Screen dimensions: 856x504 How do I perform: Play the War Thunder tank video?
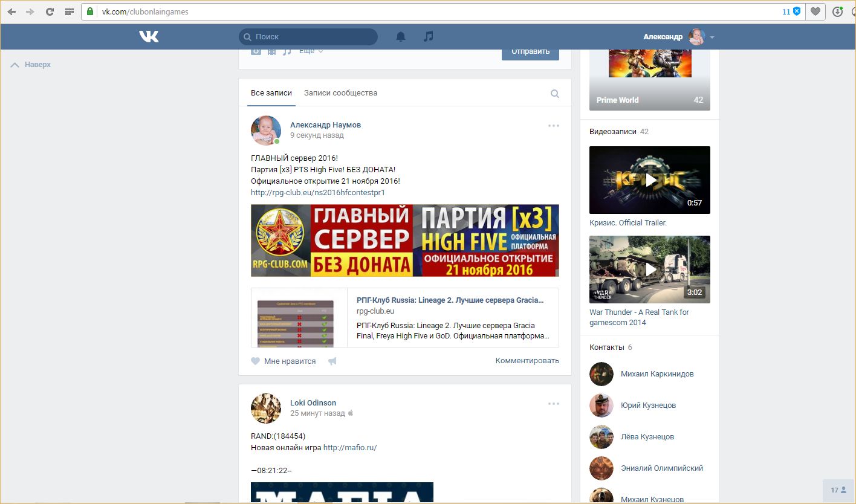click(650, 270)
